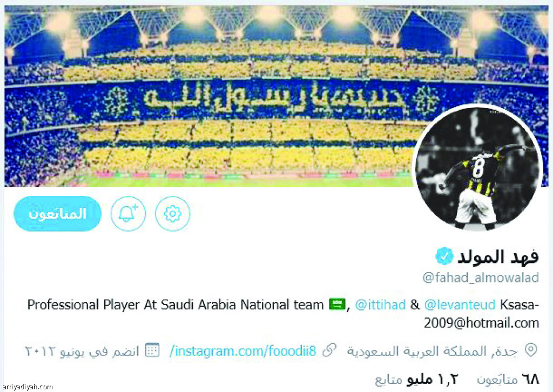Open the ٦٨ متابَعون following list
This screenshot has height=392, width=553.
coord(508,379)
